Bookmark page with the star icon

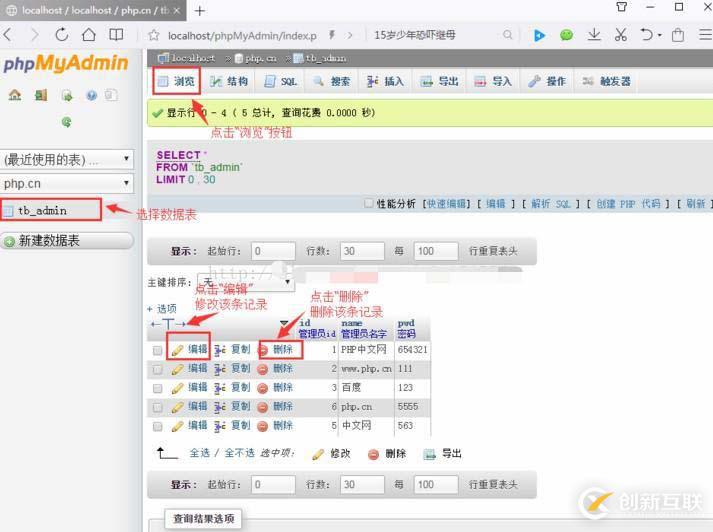[154, 35]
